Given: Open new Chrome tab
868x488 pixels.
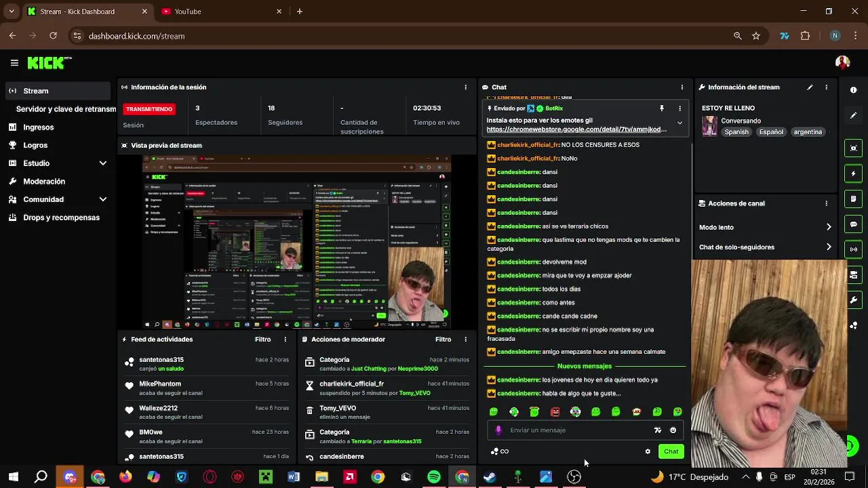Looking at the screenshot, I should (x=299, y=12).
